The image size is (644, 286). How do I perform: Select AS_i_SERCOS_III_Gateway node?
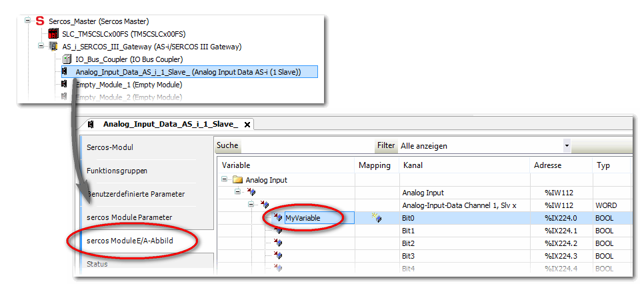(151, 47)
